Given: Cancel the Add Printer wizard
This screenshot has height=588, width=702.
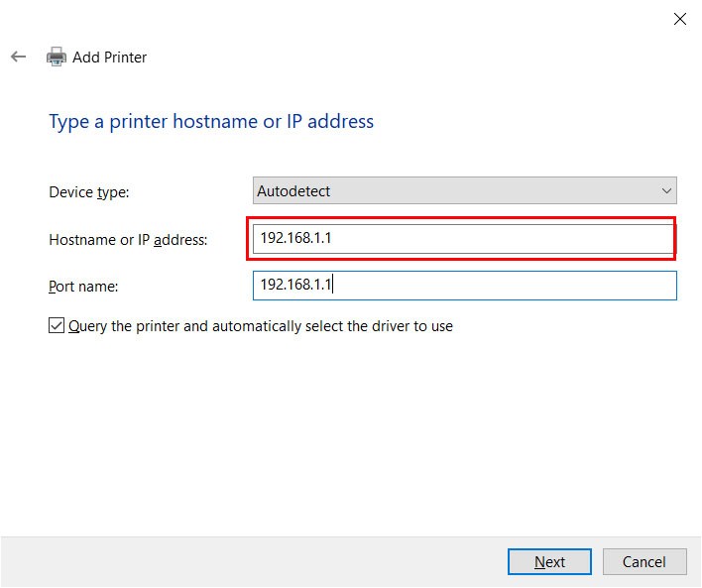Looking at the screenshot, I should click(644, 562).
